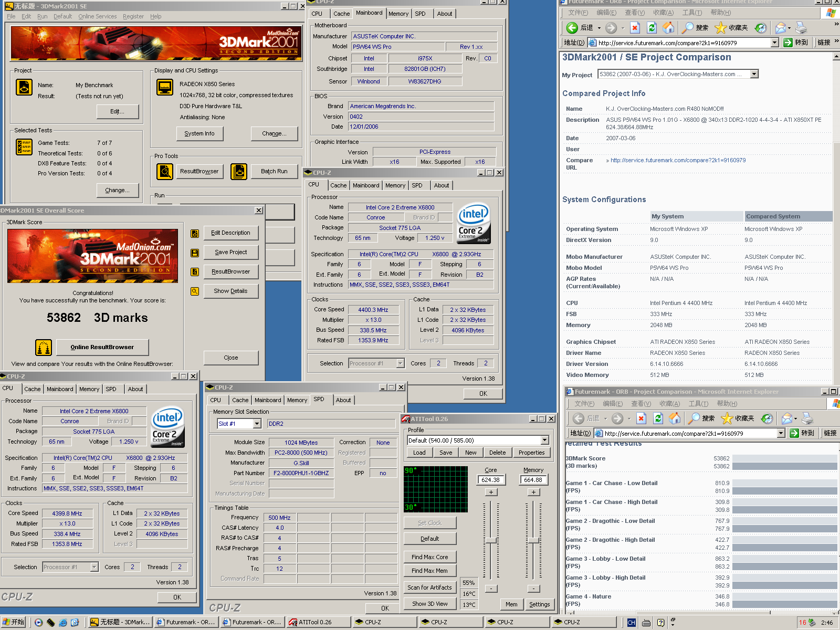Viewport: 840px width, 630px height.
Task: Click the Core clock value field 624.38
Action: point(491,479)
